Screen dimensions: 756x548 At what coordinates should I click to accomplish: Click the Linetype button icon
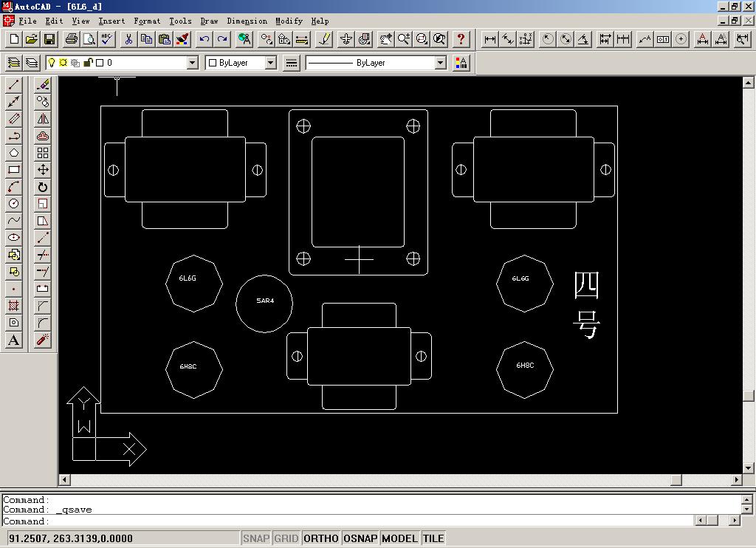tap(291, 63)
